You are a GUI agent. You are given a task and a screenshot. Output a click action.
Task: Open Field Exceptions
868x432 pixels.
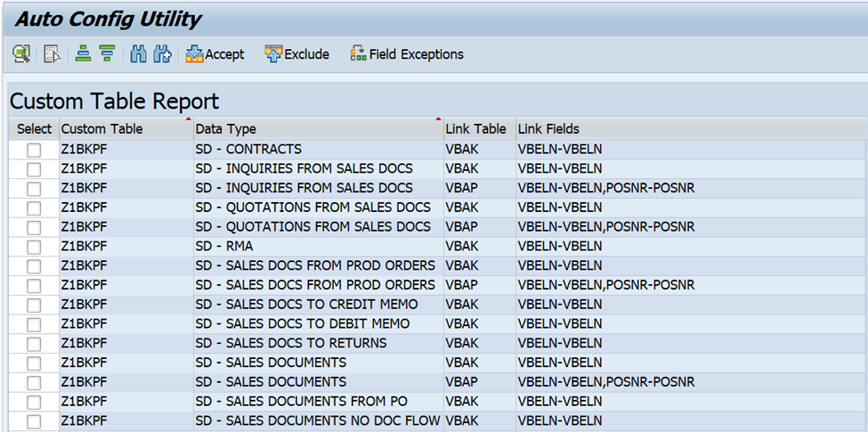pyautogui.click(x=407, y=54)
